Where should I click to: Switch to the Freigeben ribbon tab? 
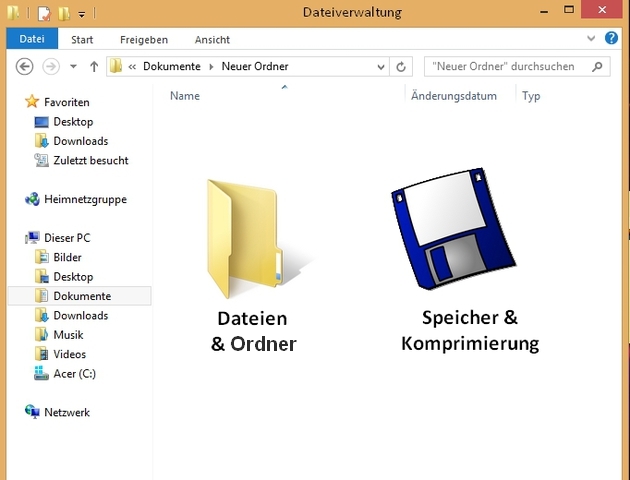144,39
